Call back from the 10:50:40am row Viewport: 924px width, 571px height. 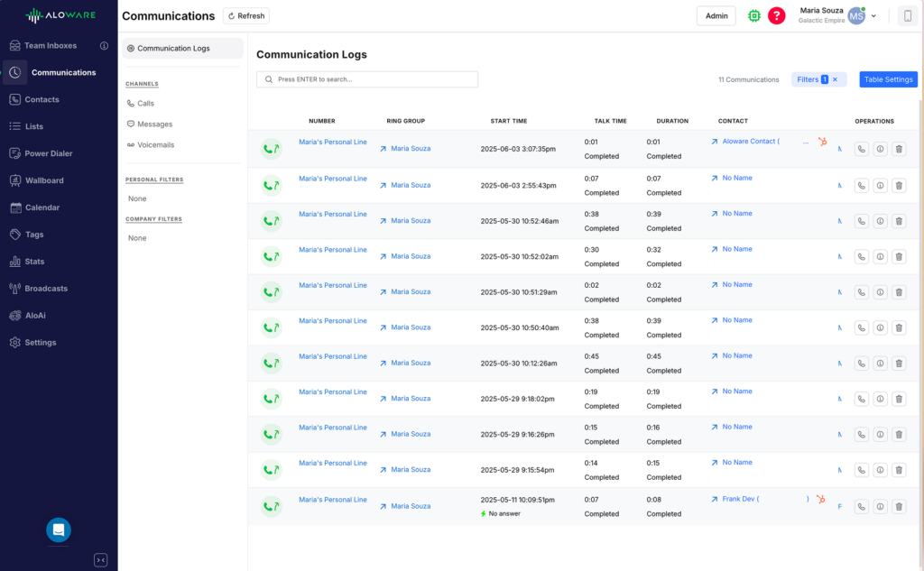point(862,327)
